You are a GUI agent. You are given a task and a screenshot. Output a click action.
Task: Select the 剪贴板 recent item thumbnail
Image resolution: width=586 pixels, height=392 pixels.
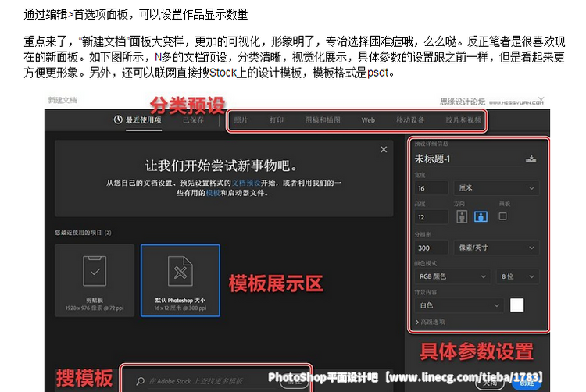click(x=95, y=280)
